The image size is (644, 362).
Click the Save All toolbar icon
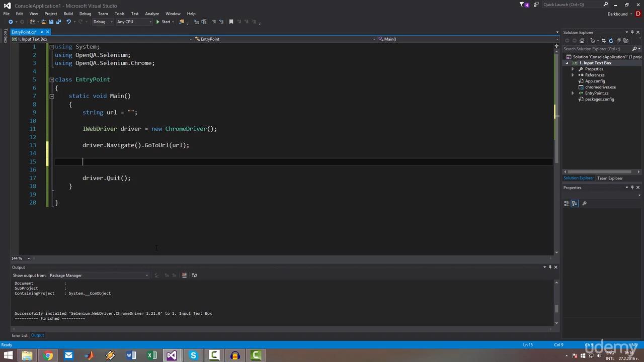(x=58, y=22)
